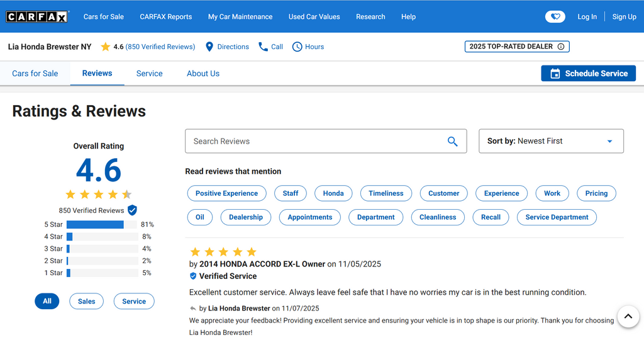
Task: Open the Cars for Sale top menu
Action: click(104, 17)
